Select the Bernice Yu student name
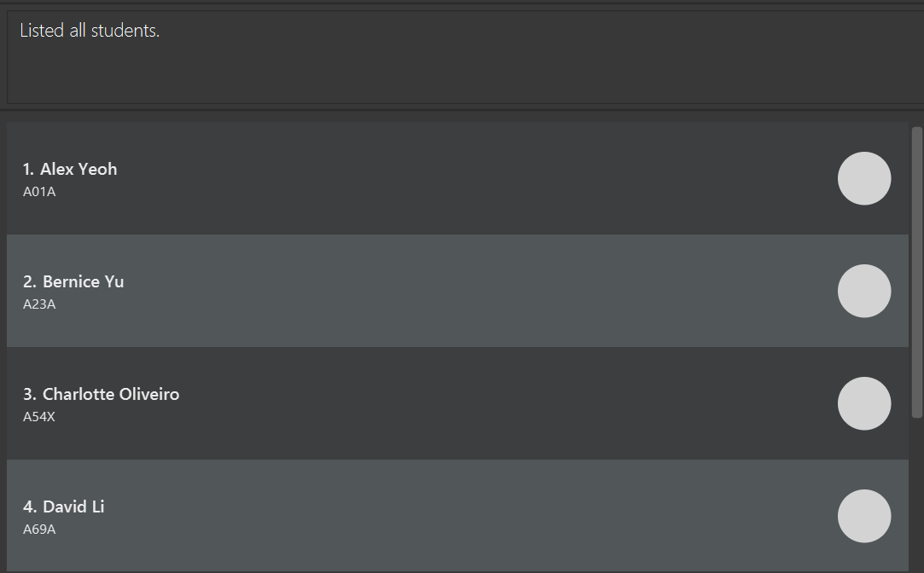Image resolution: width=924 pixels, height=573 pixels. click(x=83, y=281)
